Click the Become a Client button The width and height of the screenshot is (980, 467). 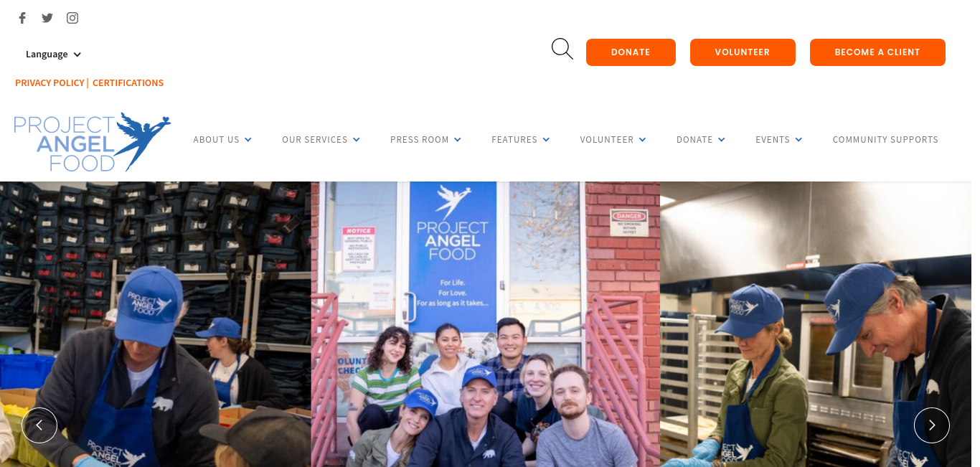(877, 52)
